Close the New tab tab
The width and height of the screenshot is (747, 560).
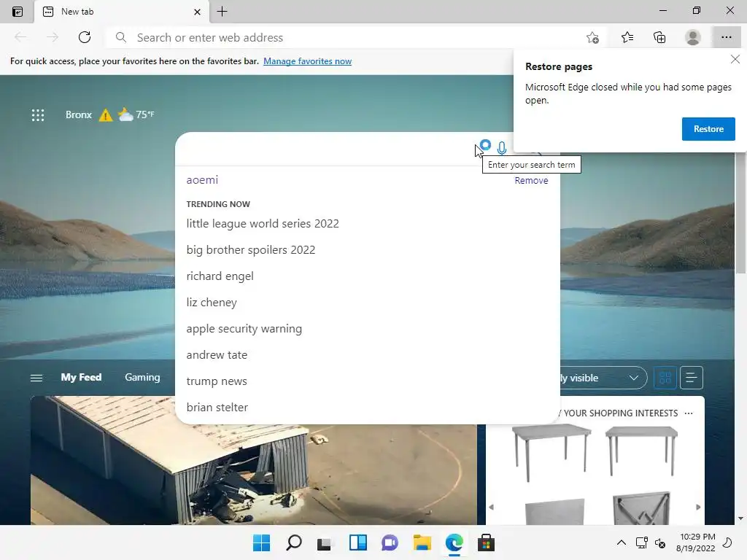[x=197, y=12]
